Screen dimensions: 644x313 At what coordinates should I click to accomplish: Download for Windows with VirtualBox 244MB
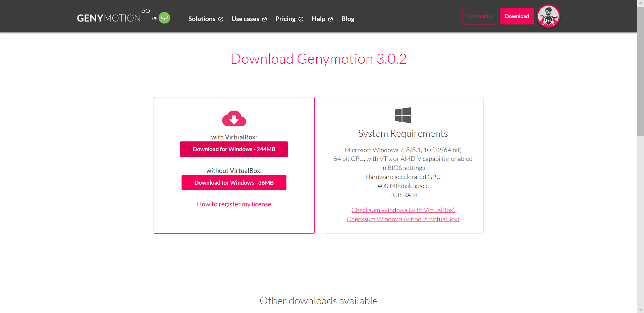pos(234,149)
